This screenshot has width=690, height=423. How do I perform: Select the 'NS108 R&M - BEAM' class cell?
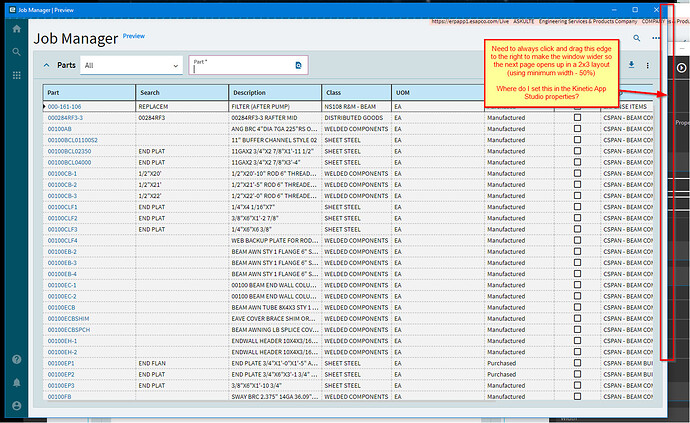click(x=356, y=107)
